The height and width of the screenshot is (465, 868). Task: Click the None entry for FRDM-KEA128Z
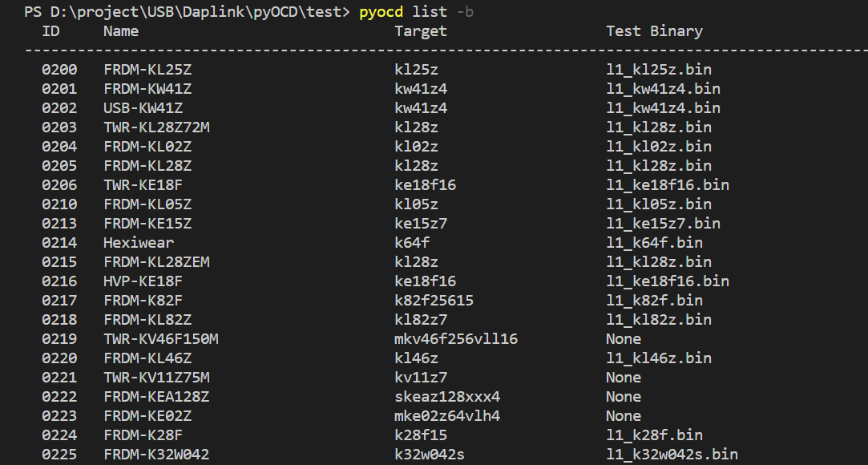click(x=624, y=397)
